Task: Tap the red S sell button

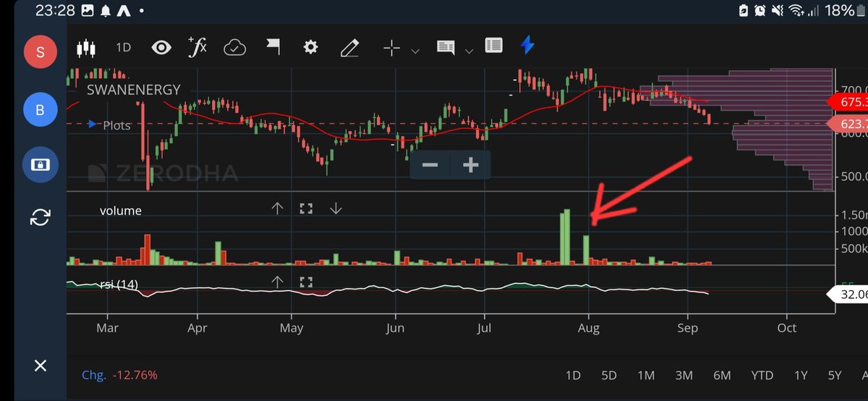Action: click(x=40, y=51)
